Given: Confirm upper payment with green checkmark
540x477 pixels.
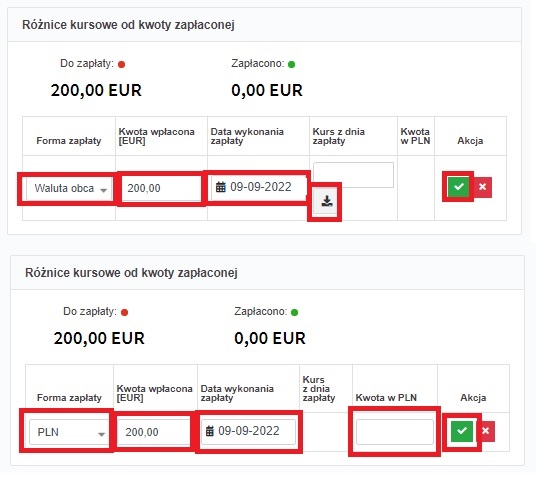Looking at the screenshot, I should pos(458,187).
